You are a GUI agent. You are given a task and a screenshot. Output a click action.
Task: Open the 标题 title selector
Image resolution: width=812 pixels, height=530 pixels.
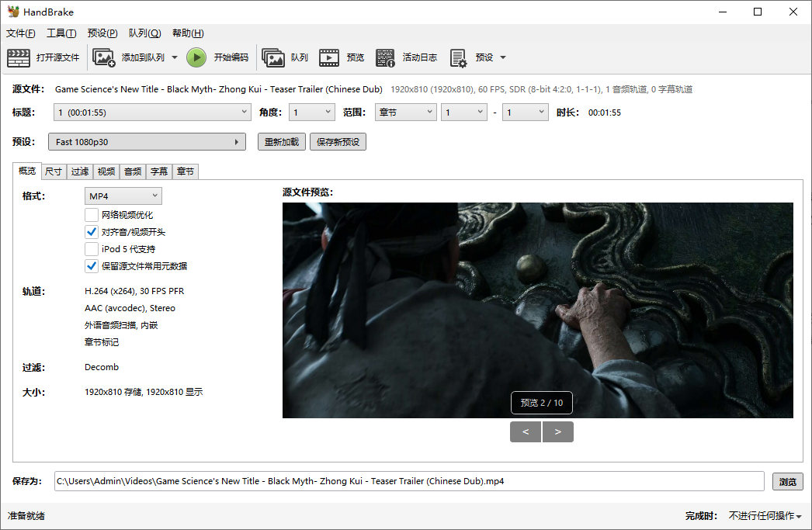[x=152, y=112]
